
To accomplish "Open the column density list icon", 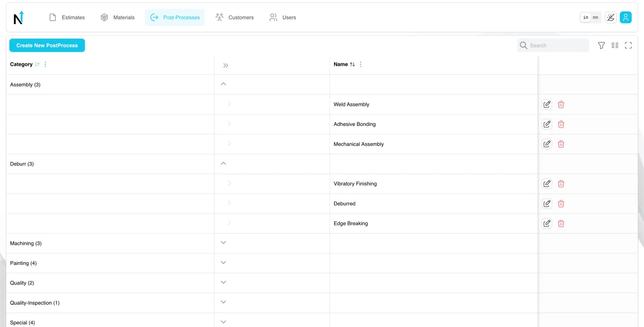I will click(x=615, y=45).
